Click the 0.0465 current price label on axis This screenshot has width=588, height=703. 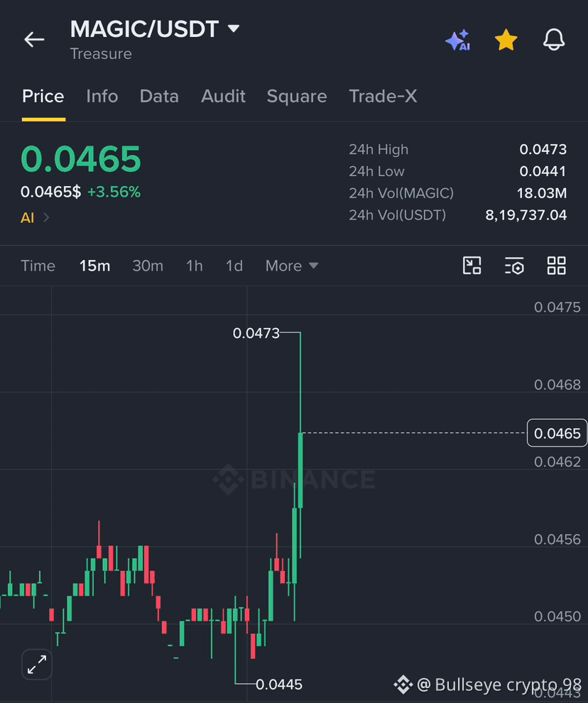point(557,433)
